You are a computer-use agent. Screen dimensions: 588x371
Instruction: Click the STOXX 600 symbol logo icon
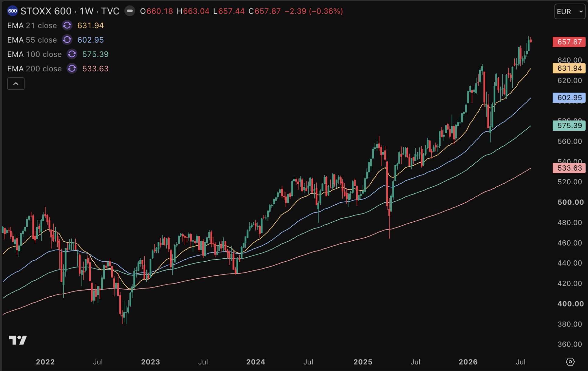pos(12,11)
